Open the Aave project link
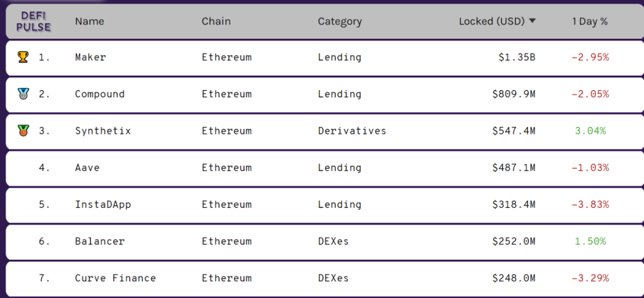 point(87,167)
